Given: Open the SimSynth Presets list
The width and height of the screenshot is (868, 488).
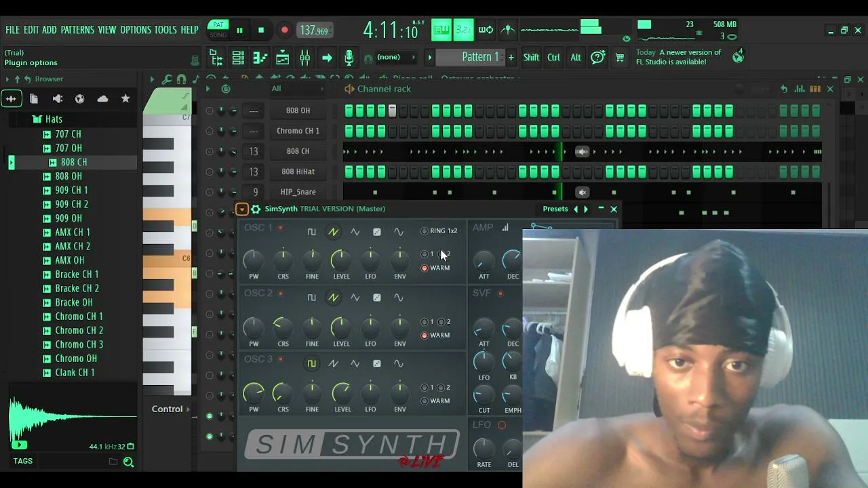Looking at the screenshot, I should pyautogui.click(x=555, y=209).
